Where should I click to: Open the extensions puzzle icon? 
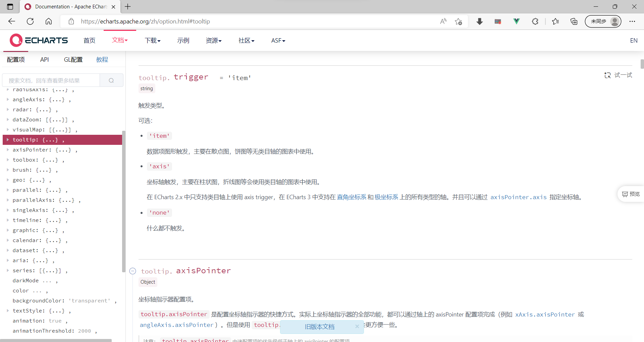(x=535, y=21)
